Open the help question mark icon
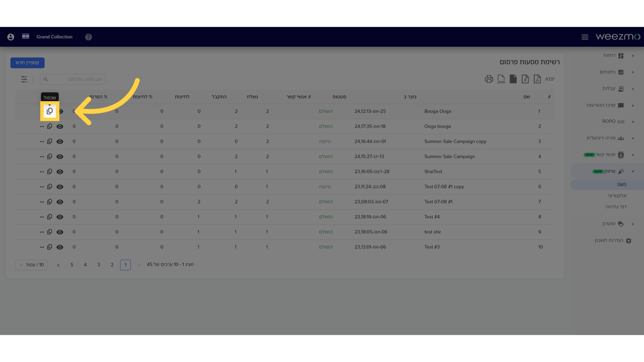 pyautogui.click(x=89, y=37)
